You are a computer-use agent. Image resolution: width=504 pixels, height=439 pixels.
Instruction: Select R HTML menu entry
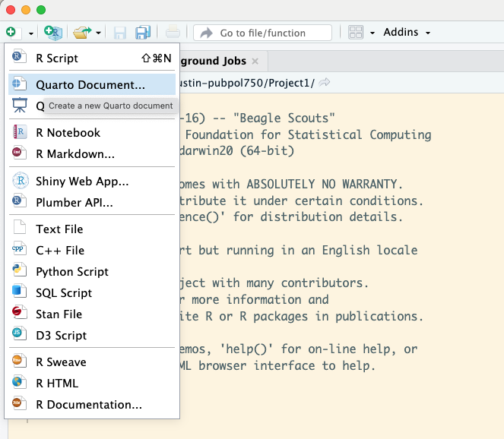pyautogui.click(x=92, y=383)
